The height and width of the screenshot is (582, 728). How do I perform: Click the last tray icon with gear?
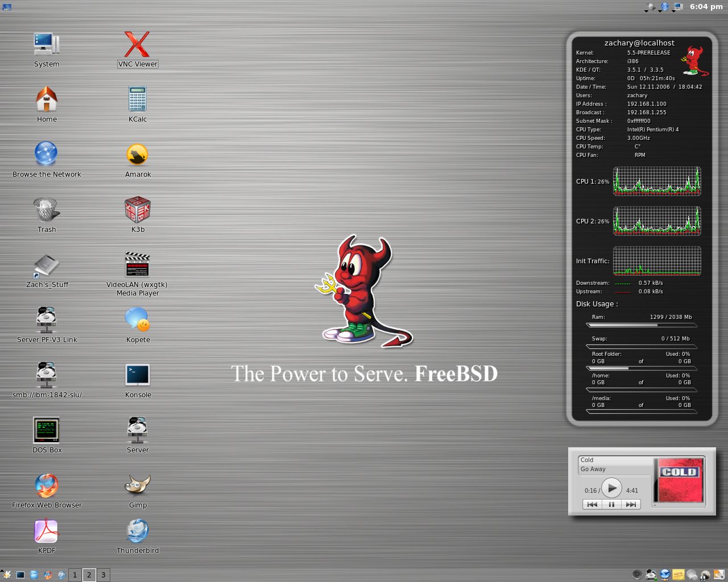[719, 575]
